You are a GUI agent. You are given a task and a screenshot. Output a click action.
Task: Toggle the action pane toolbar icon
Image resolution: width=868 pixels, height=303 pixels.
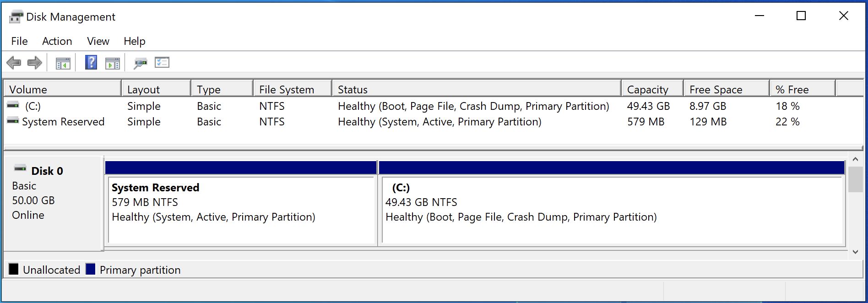[112, 63]
